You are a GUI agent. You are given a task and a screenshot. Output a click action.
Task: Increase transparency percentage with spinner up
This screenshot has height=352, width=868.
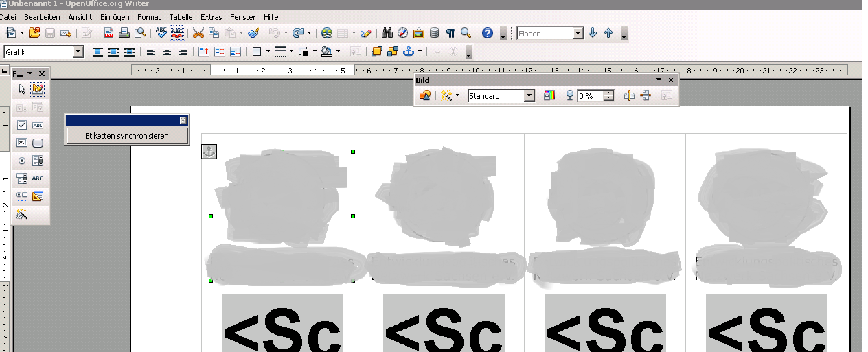(608, 93)
